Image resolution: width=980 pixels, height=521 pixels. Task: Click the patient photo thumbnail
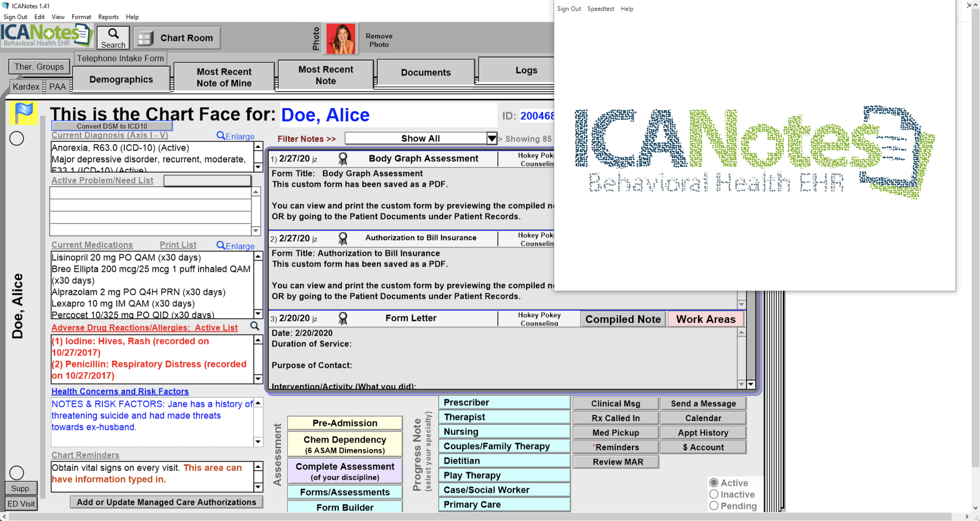pyautogui.click(x=340, y=39)
